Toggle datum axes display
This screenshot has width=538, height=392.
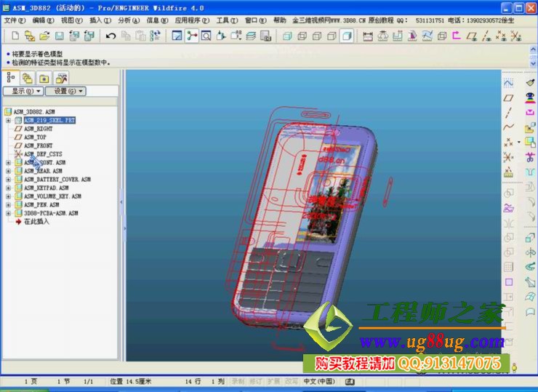click(486, 36)
